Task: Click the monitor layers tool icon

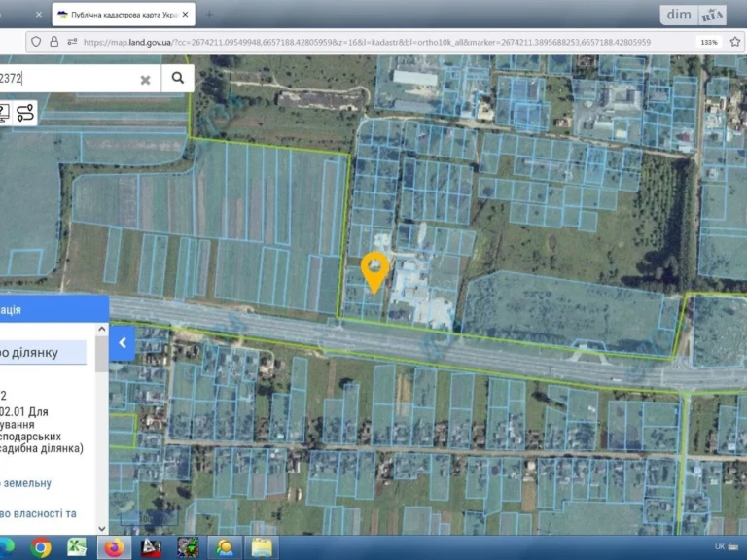Action: click(x=4, y=114)
